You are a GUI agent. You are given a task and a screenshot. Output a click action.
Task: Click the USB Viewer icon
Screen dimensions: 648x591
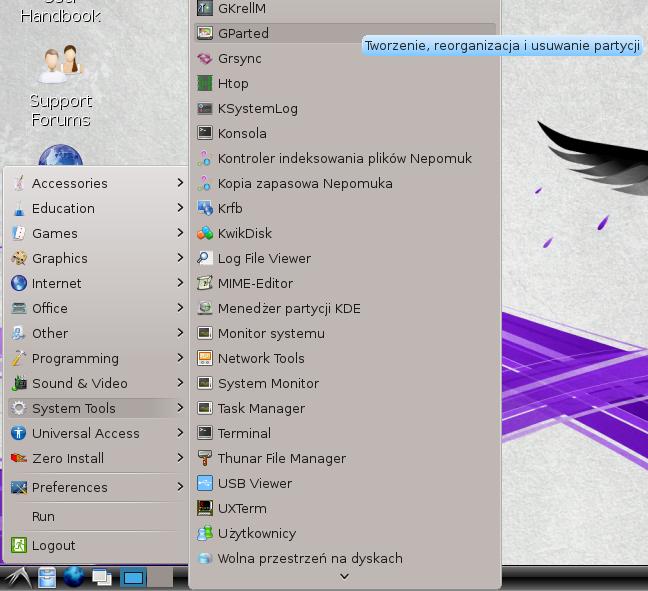[x=205, y=483]
